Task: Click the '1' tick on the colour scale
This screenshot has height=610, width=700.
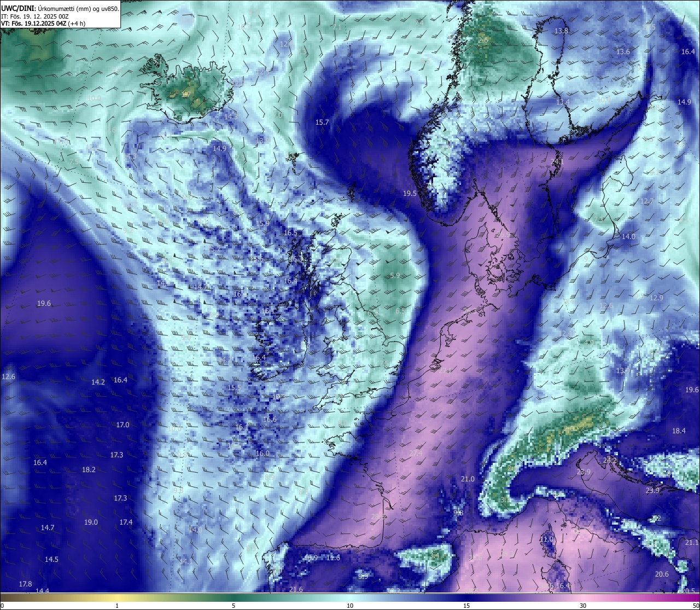Action: click(x=117, y=605)
